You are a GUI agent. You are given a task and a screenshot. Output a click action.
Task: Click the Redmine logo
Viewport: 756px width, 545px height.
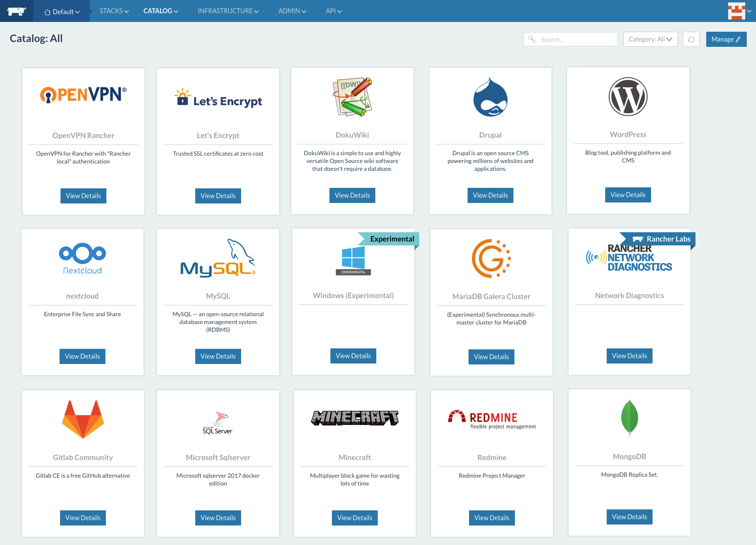point(492,419)
